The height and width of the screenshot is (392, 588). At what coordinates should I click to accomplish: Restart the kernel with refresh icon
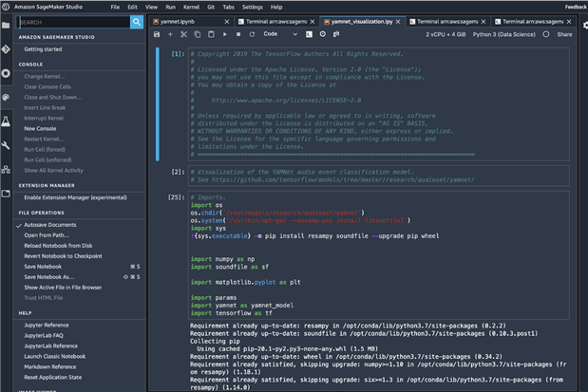(x=252, y=34)
